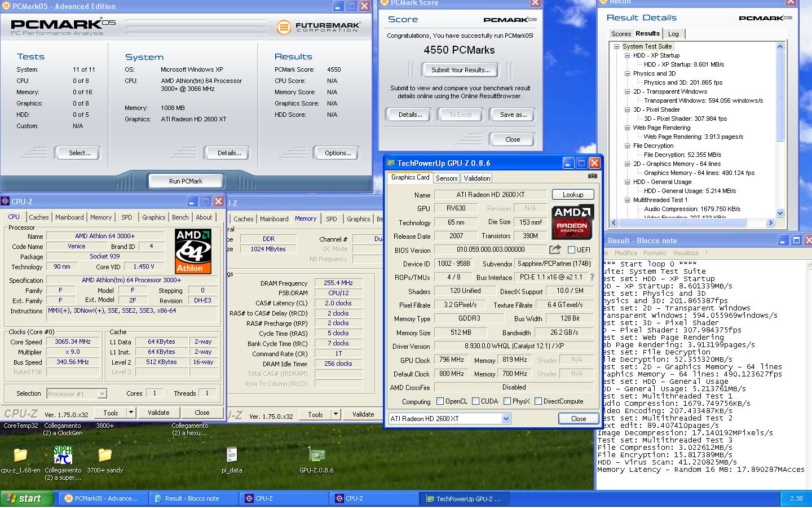Screen dimensions: 812x508
Task: Click the Bus Interface question mark icon
Action: (x=592, y=277)
